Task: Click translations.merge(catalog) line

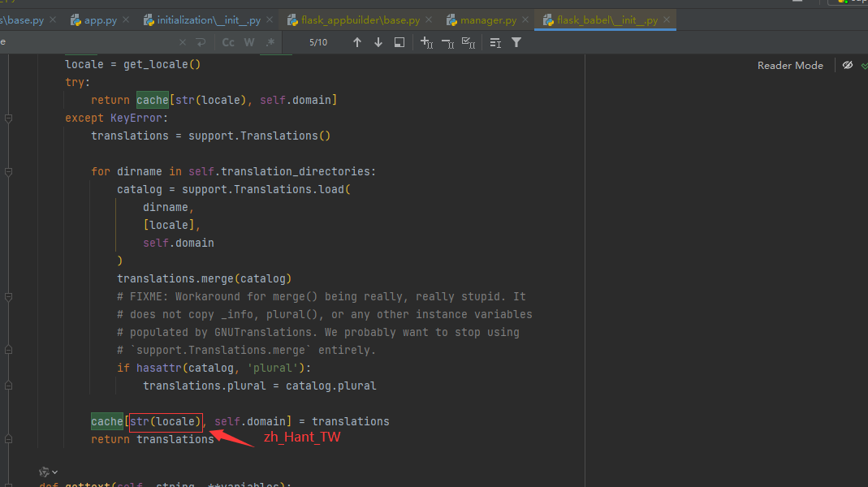Action: [205, 279]
